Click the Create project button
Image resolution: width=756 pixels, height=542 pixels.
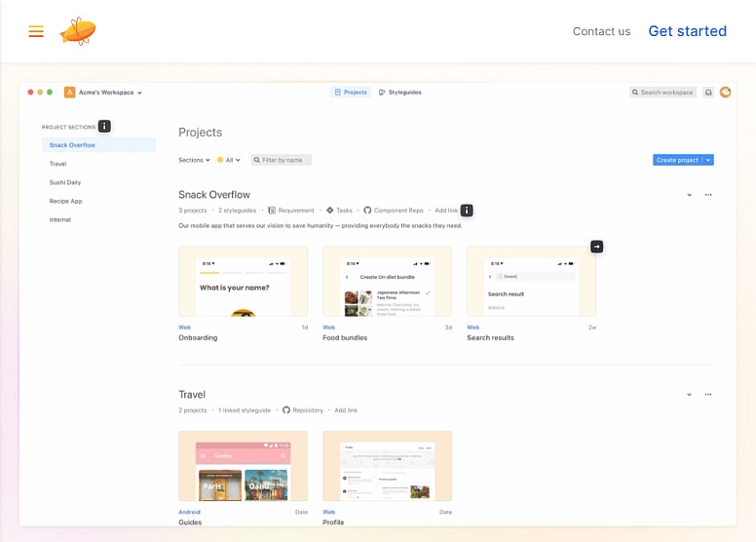pyautogui.click(x=677, y=160)
